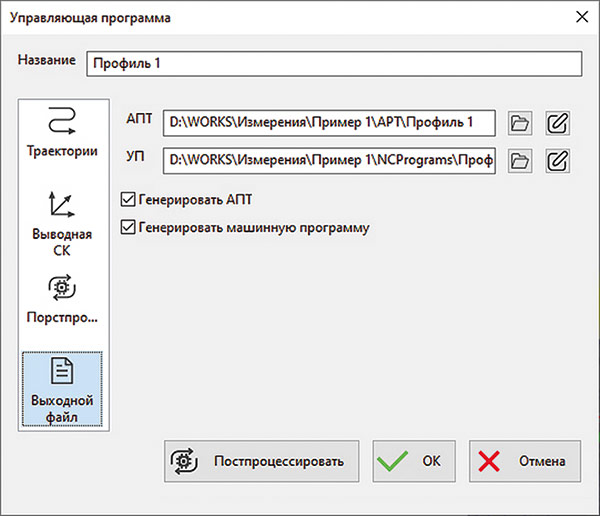Edit the АПТ file with pencil icon

[557, 123]
